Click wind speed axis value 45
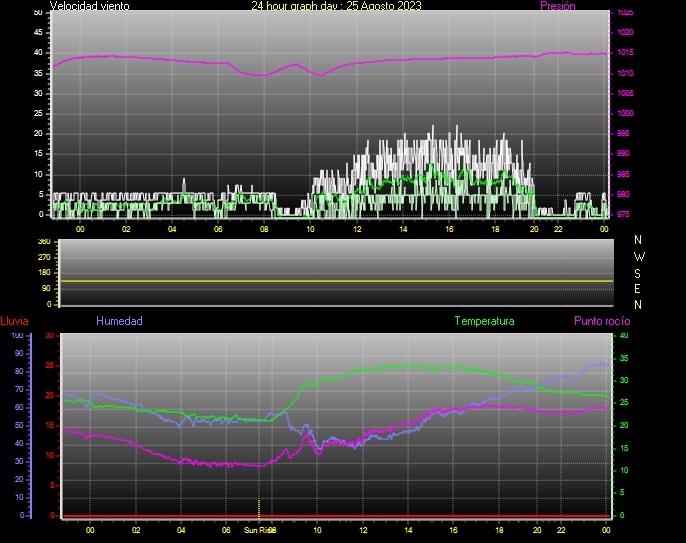The height and width of the screenshot is (543, 686). click(x=38, y=32)
